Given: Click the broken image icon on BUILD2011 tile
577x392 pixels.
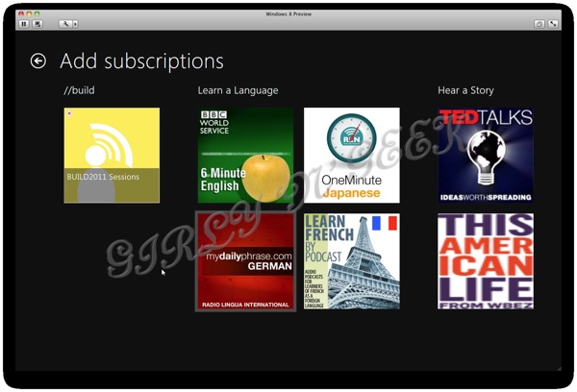Looking at the screenshot, I should tap(69, 113).
